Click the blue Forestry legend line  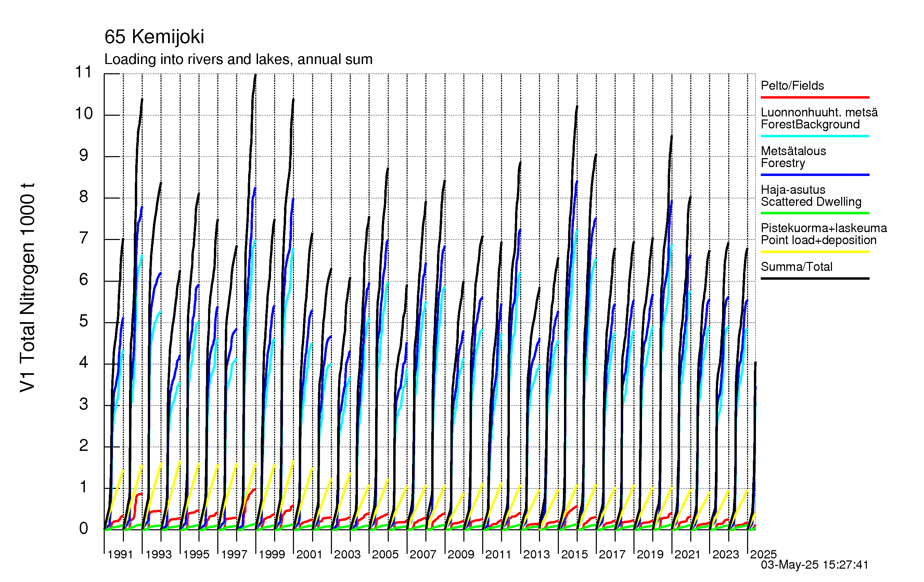tap(815, 175)
